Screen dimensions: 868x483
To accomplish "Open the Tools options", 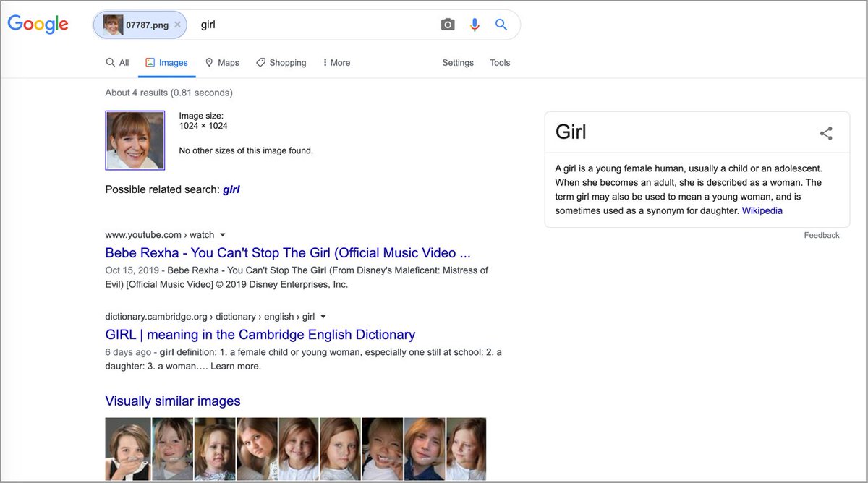I will point(500,63).
